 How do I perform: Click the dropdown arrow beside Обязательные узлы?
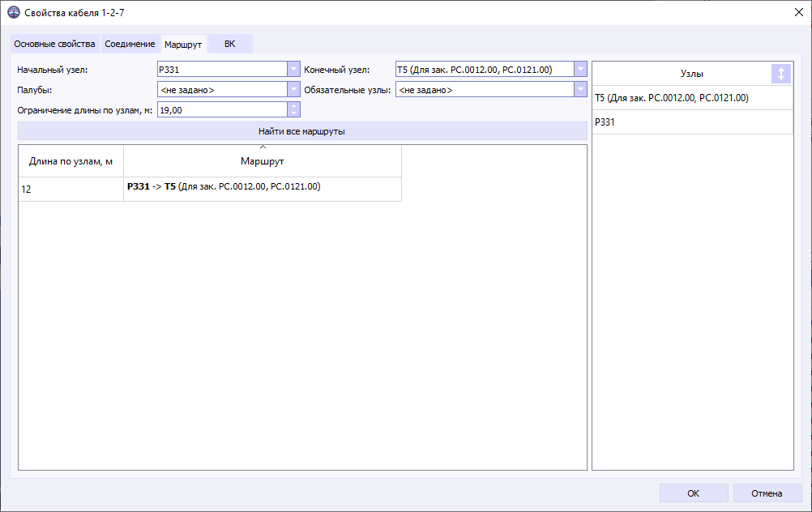580,89
